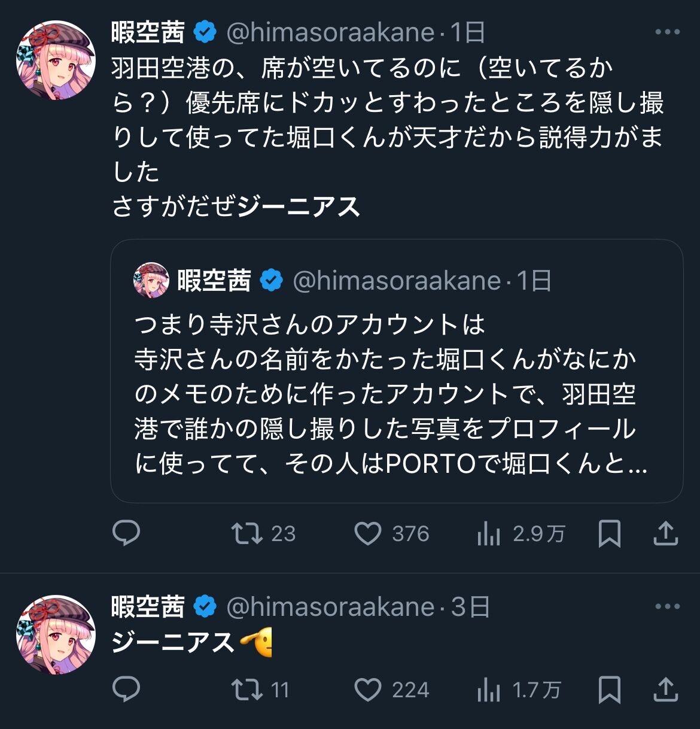Viewport: 700px width, 729px height.
Task: Open more options for the 3日 tweet
Action: coord(667,606)
